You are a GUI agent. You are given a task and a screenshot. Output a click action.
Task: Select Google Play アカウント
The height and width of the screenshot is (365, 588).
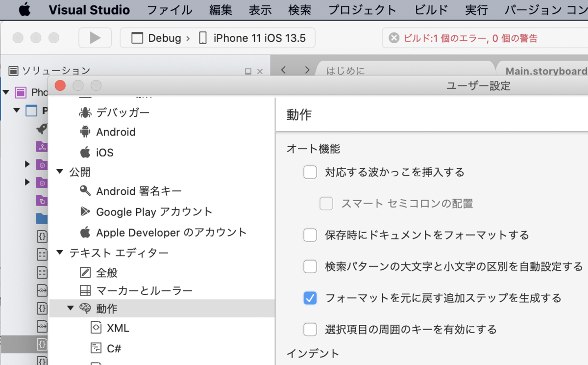pyautogui.click(x=154, y=212)
